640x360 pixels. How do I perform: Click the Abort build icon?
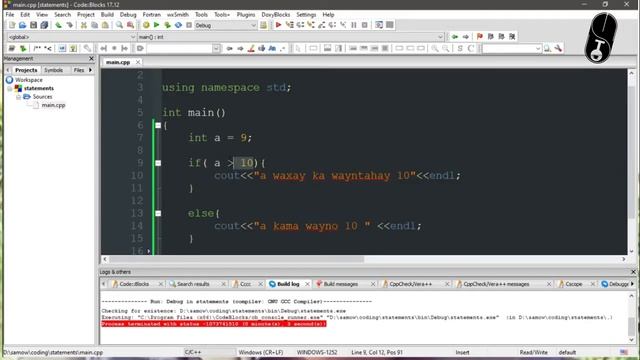pos(189,25)
